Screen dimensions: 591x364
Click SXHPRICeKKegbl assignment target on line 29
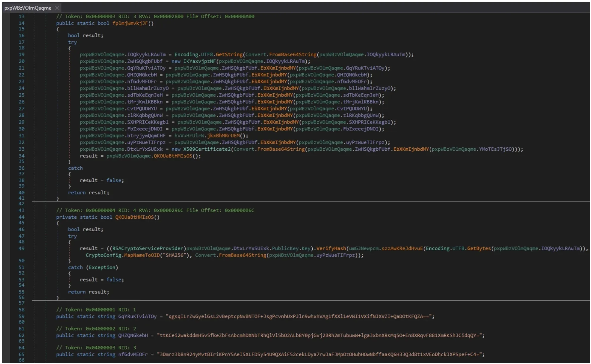coord(148,122)
